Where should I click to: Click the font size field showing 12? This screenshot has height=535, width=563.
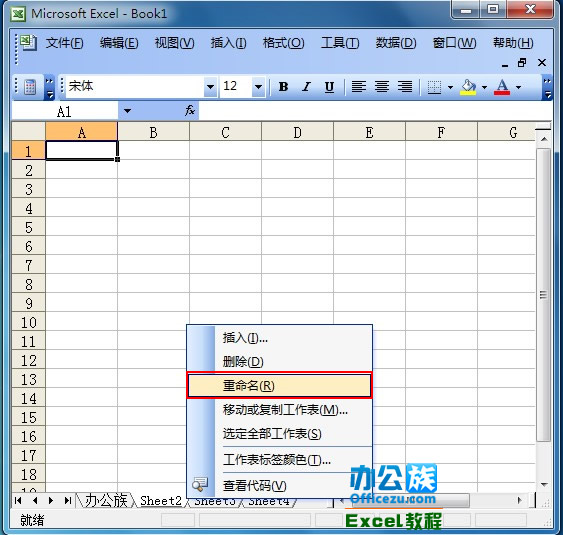coord(236,87)
